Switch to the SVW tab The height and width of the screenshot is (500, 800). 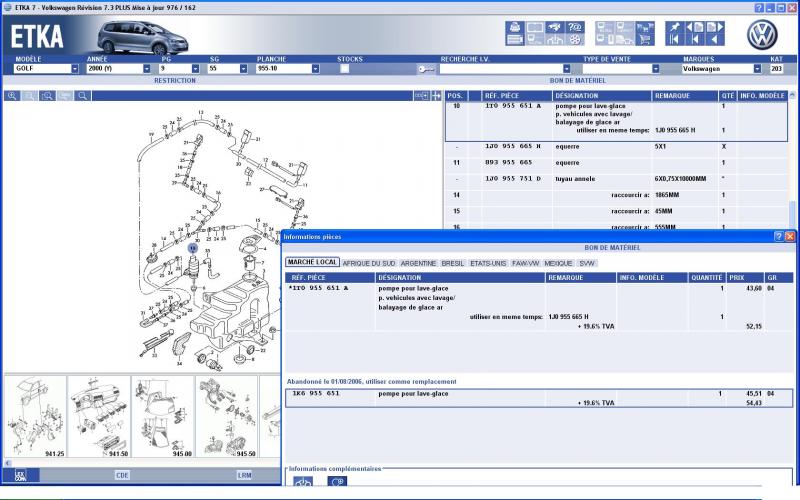coord(587,263)
